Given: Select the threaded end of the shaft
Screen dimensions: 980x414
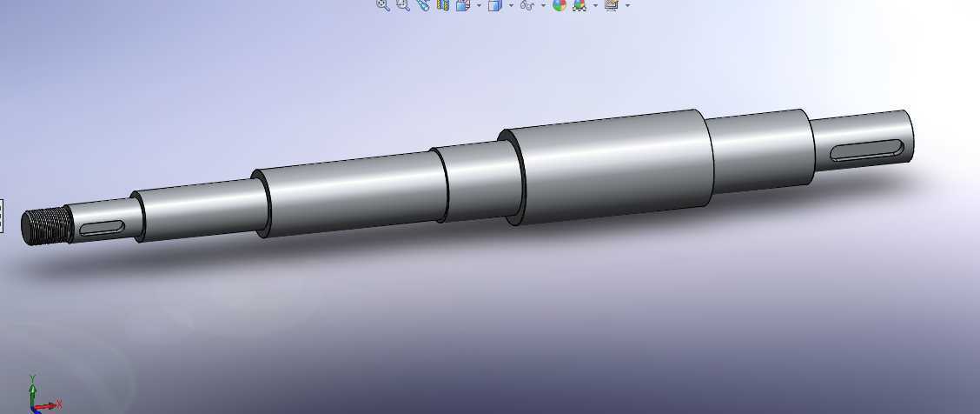Looking at the screenshot, I should [47, 226].
